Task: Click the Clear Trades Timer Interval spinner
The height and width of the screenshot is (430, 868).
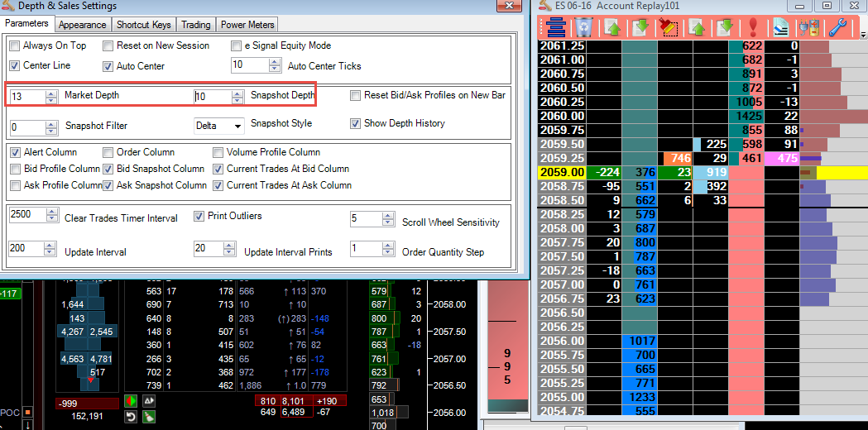Action: pyautogui.click(x=53, y=215)
